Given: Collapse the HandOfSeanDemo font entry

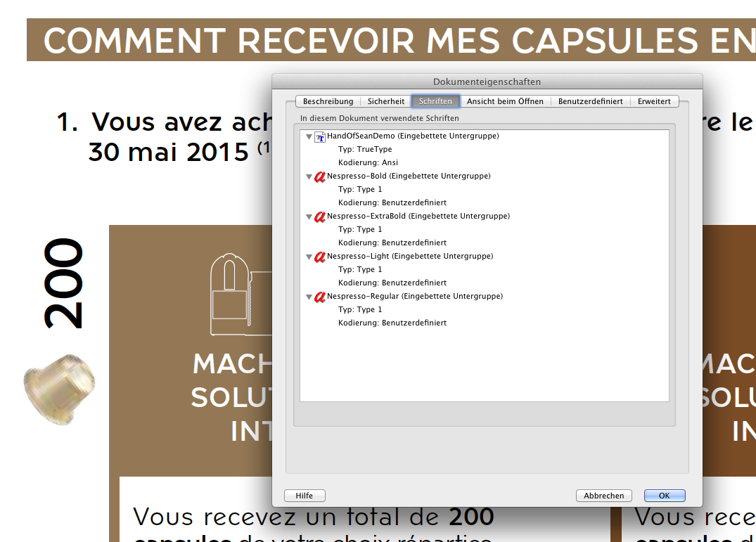Looking at the screenshot, I should point(309,137).
